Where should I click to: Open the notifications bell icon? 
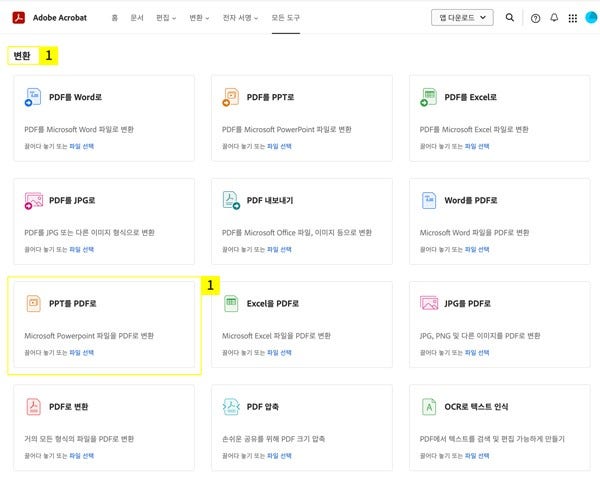coord(554,18)
